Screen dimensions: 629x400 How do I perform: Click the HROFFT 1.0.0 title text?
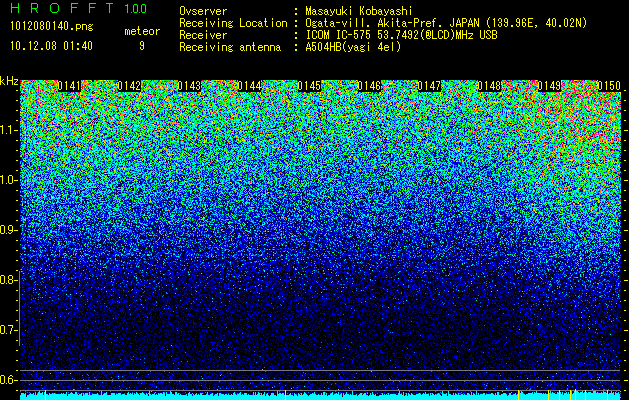79,8
